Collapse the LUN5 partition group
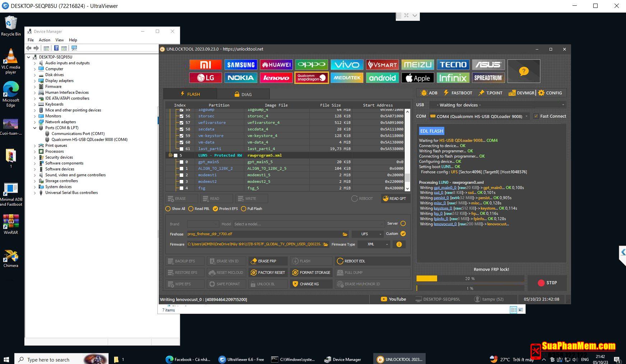The image size is (626, 364). [170, 155]
